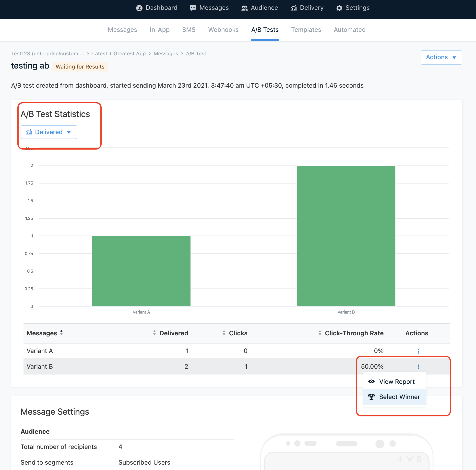Screen dimensions: 476x470
Task: Click the Settings gear icon
Action: point(339,8)
